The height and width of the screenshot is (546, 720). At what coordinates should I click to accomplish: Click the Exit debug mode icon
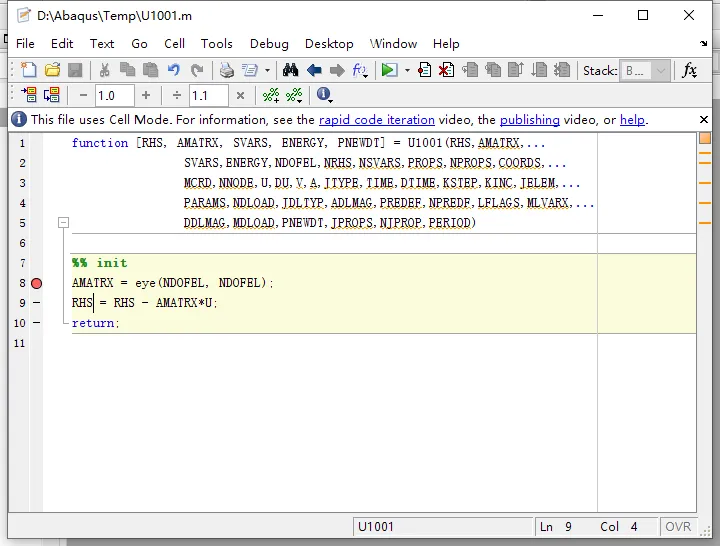562,70
